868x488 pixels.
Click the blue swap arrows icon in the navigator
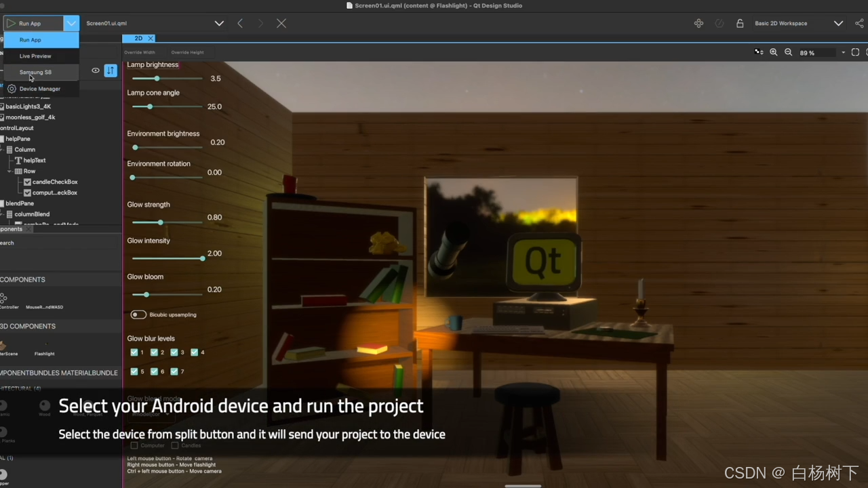pos(111,70)
